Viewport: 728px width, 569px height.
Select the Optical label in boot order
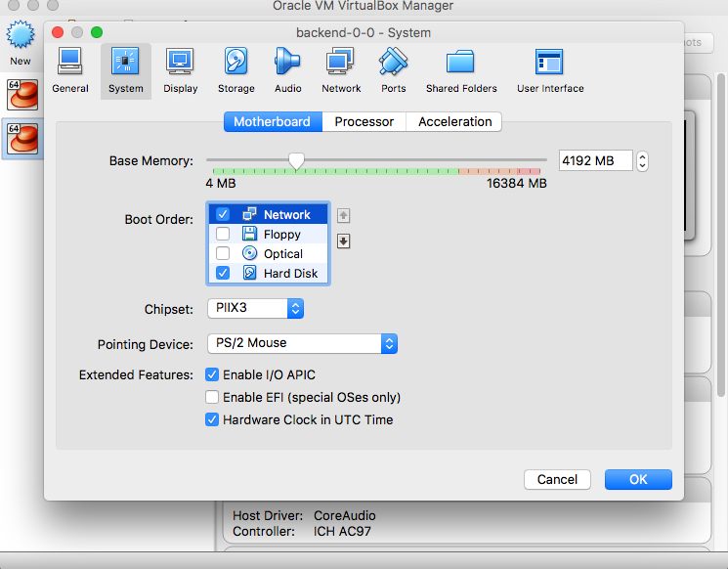pos(282,253)
